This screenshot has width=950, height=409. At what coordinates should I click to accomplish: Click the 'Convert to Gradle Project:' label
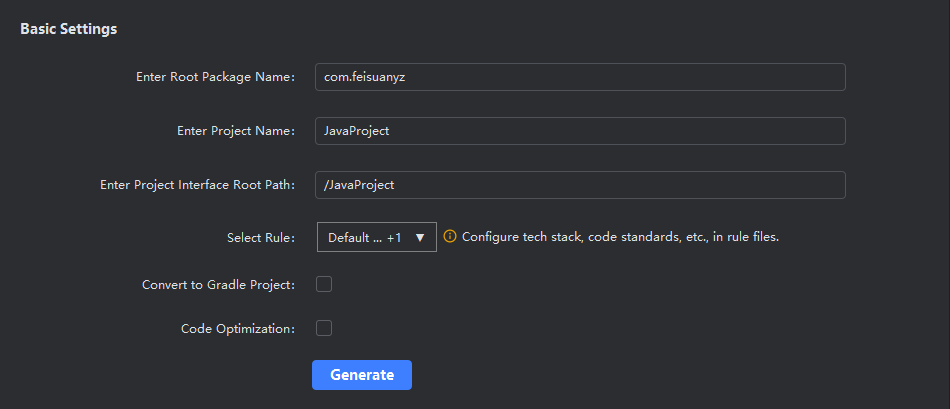(218, 285)
